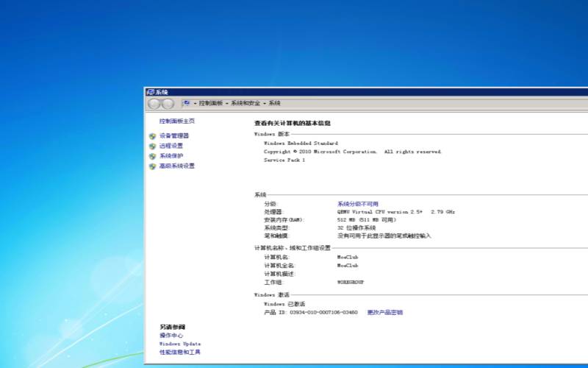588x368 pixels.
Task: Click 安装内存(RAM) label
Action: point(284,220)
